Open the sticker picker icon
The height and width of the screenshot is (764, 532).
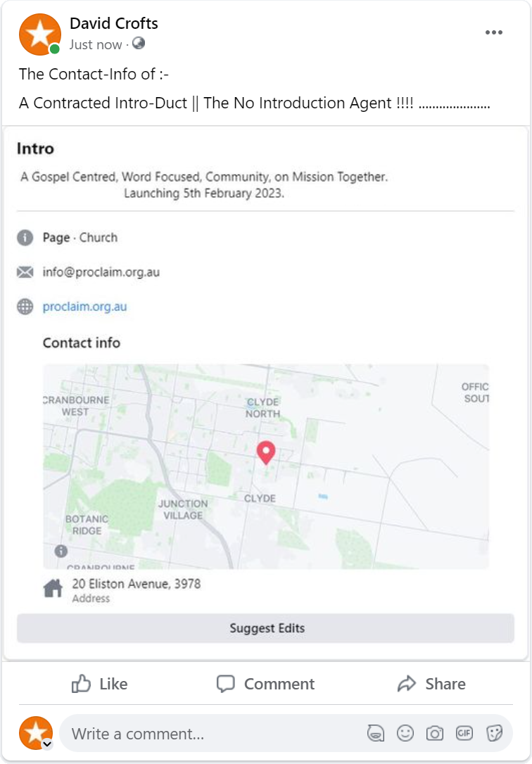click(x=494, y=733)
